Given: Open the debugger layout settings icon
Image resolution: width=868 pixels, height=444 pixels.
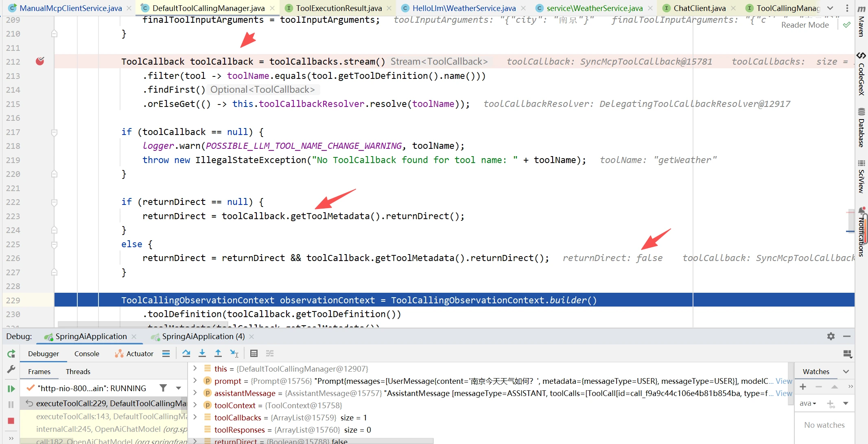Looking at the screenshot, I should 848,354.
